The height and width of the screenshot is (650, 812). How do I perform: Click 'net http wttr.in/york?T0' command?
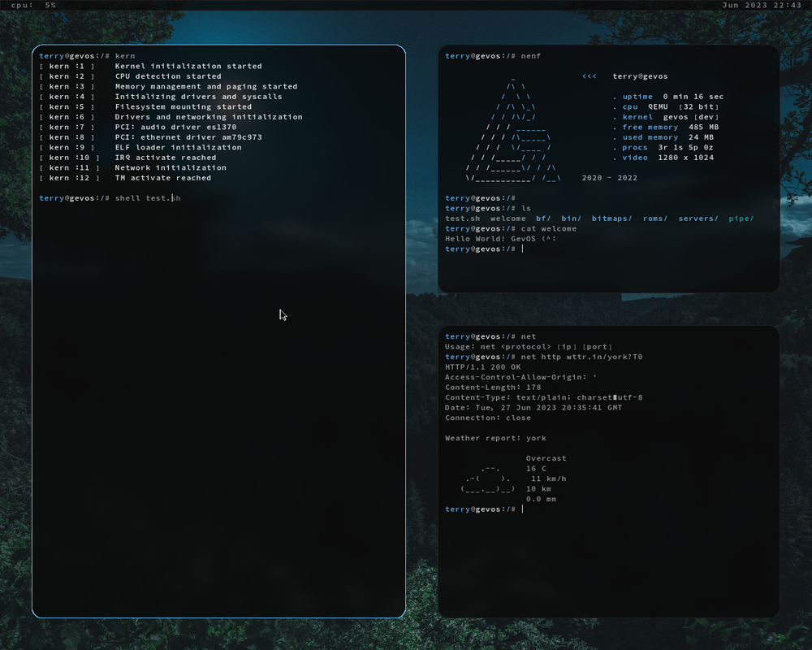point(581,357)
